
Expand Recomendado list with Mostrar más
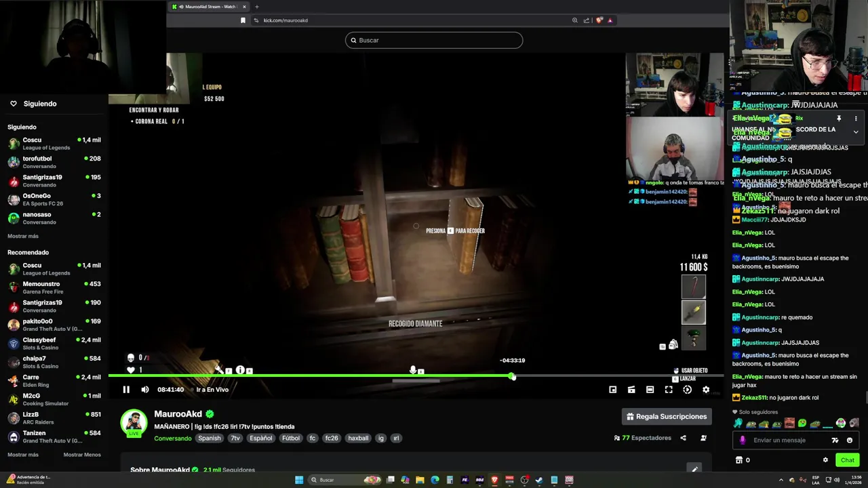click(23, 455)
